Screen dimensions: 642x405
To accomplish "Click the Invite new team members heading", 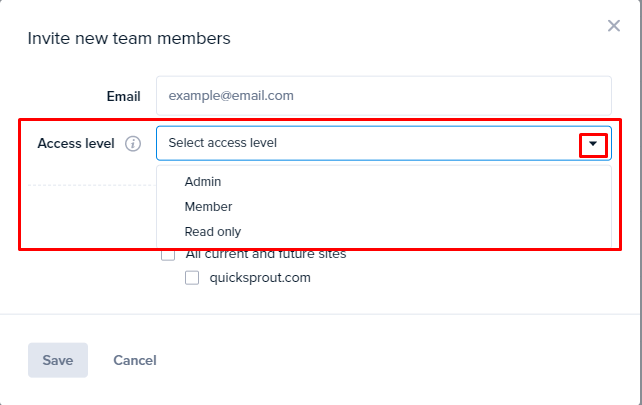I will click(129, 38).
